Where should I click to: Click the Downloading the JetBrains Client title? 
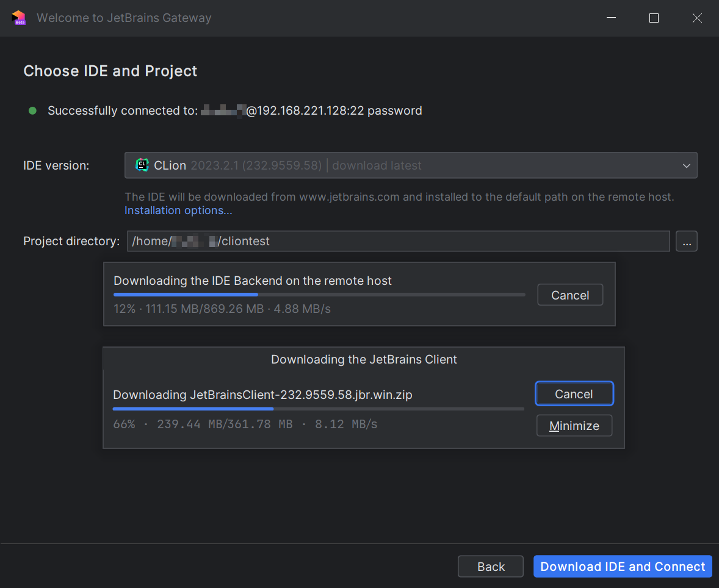(x=364, y=359)
